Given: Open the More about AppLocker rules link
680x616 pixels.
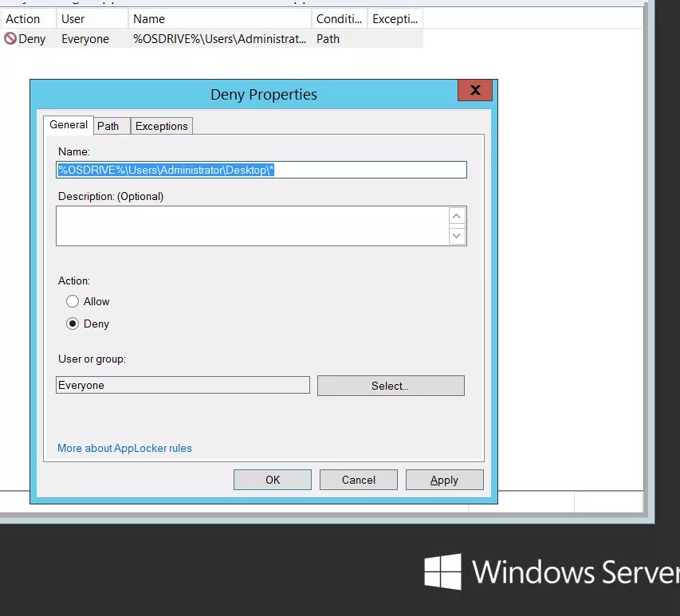Looking at the screenshot, I should [x=124, y=448].
